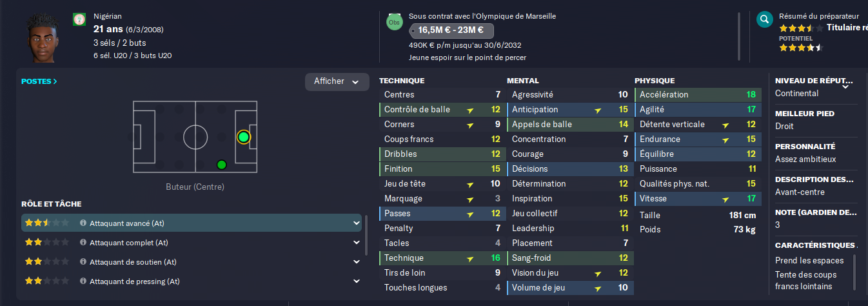This screenshot has width=868, height=306.
Task: Expand the Attaquant complet (At) role row
Action: (357, 243)
